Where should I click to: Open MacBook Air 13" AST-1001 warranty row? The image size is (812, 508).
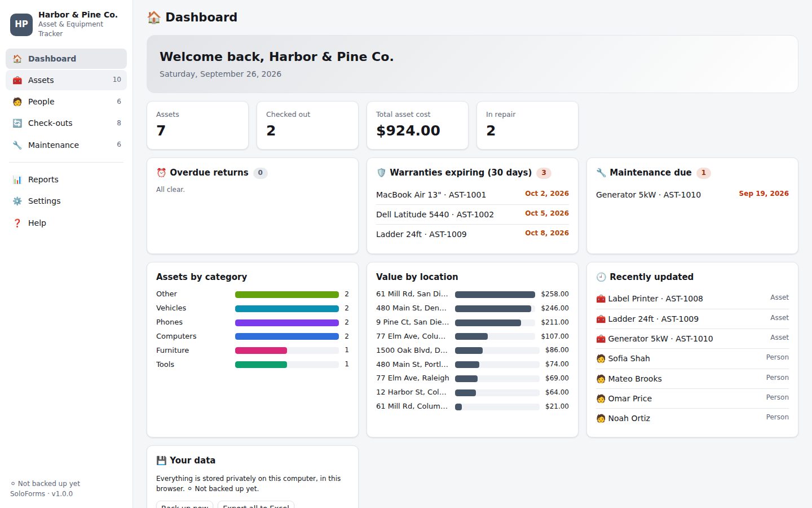click(x=473, y=195)
